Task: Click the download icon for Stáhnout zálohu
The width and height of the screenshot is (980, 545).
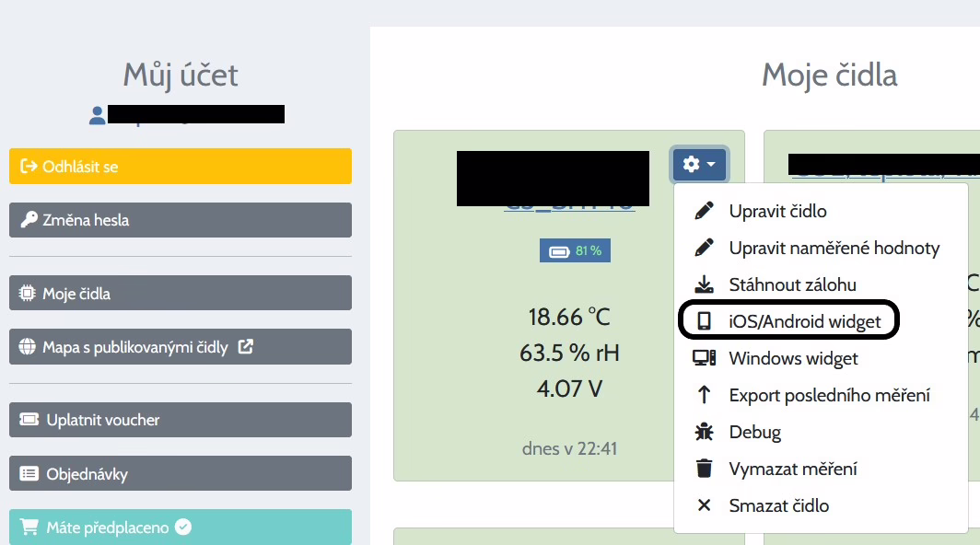Action: click(705, 284)
